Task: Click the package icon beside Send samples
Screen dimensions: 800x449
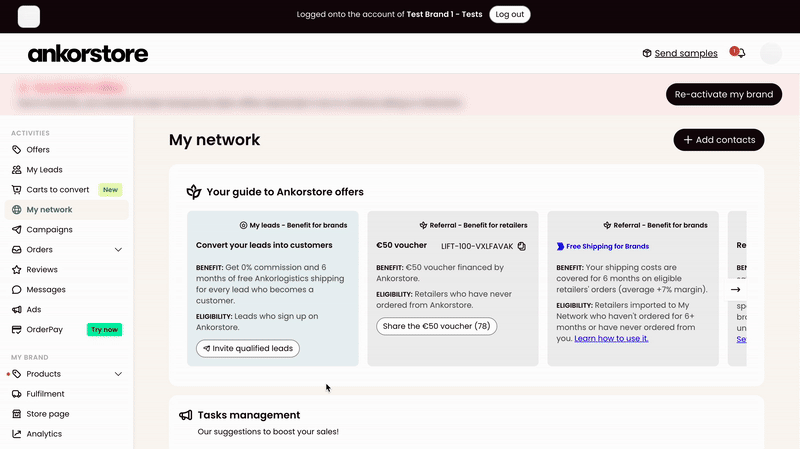Action: click(646, 53)
